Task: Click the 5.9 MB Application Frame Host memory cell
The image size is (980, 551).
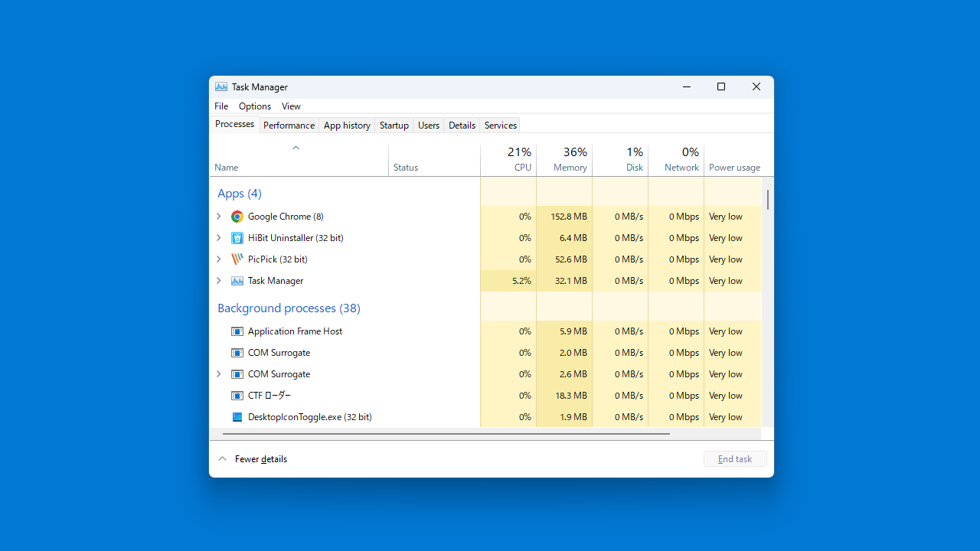Action: coord(564,331)
